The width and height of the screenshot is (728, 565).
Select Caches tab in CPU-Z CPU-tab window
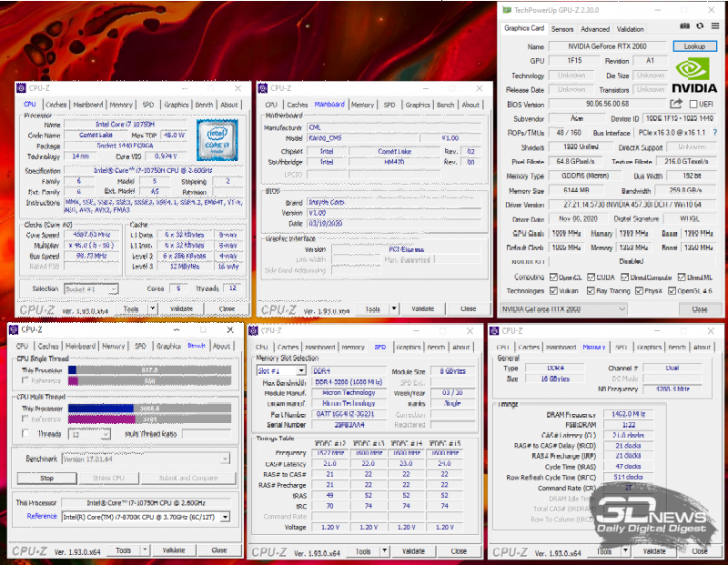56,105
